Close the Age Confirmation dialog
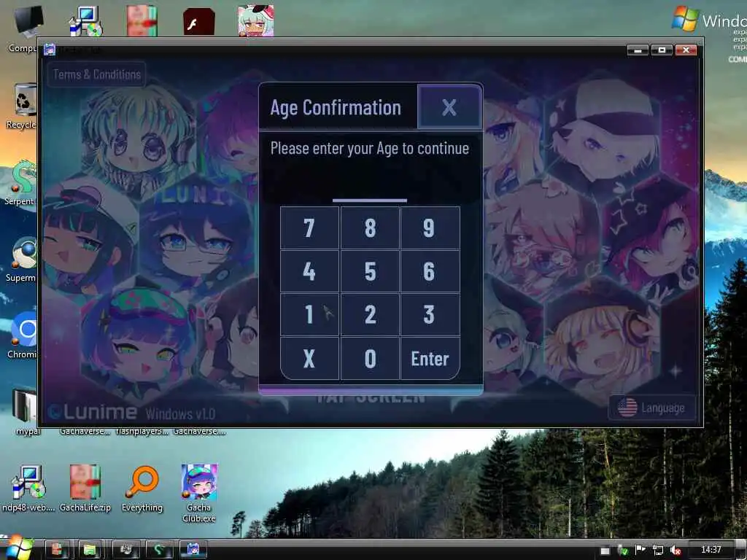The height and width of the screenshot is (560, 747). click(449, 107)
